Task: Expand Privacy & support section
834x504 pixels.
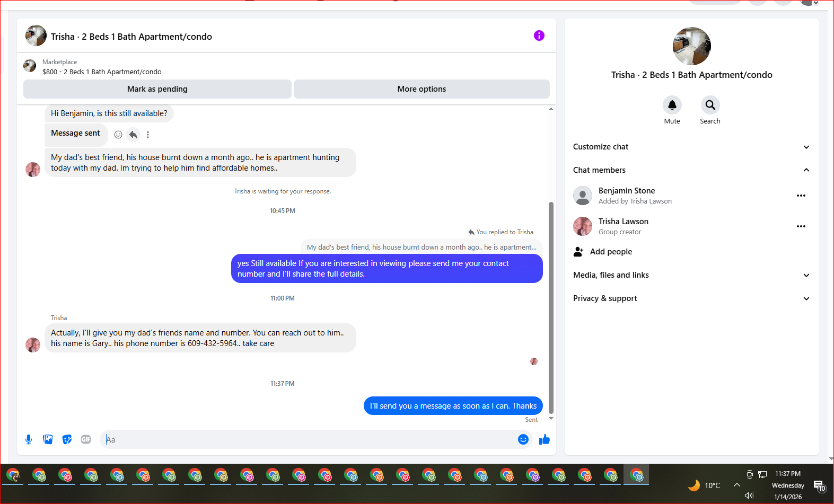Action: (x=691, y=298)
